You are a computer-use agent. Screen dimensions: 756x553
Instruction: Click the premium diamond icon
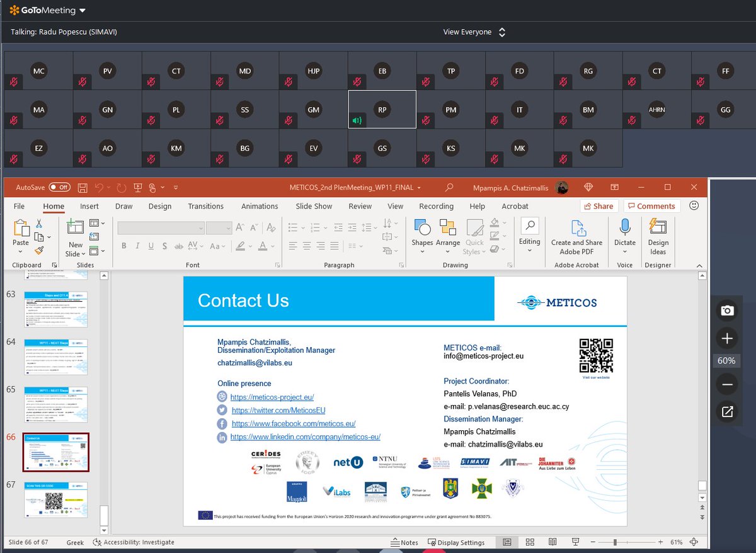coord(588,188)
